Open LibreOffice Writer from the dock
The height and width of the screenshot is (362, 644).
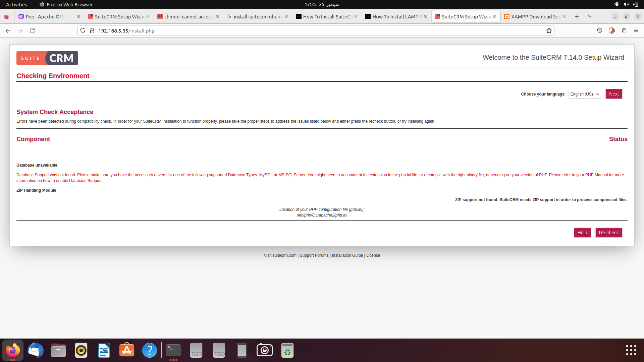click(104, 350)
